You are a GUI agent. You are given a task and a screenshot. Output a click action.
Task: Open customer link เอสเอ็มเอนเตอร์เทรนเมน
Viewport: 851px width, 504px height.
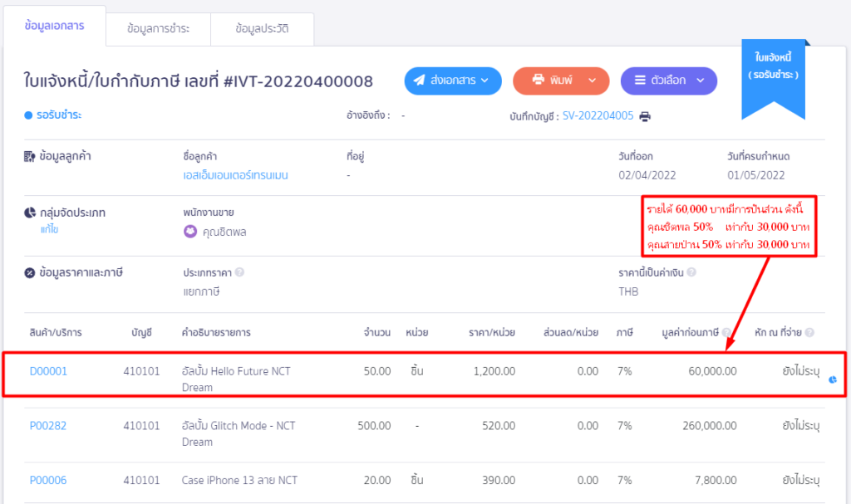tap(235, 175)
